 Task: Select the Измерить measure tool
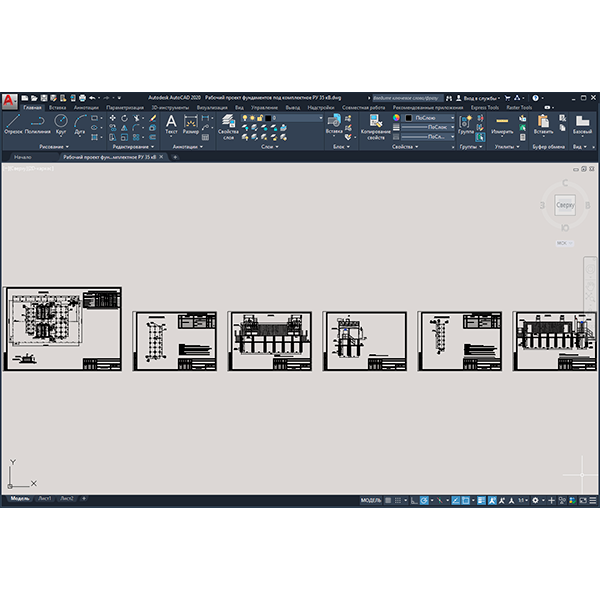502,124
